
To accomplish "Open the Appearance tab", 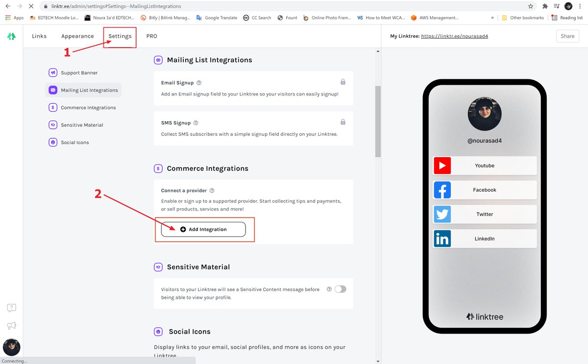I will click(x=77, y=36).
